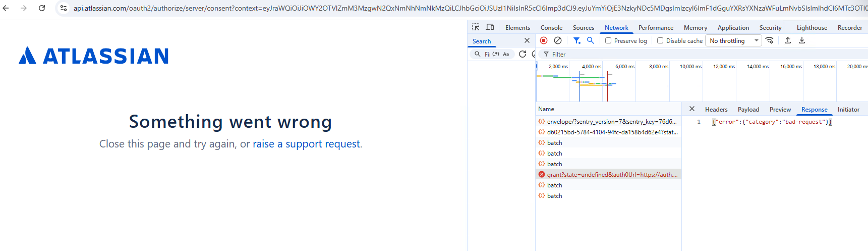The image size is (868, 251).
Task: Select the inspect element picker icon
Action: [x=476, y=27]
